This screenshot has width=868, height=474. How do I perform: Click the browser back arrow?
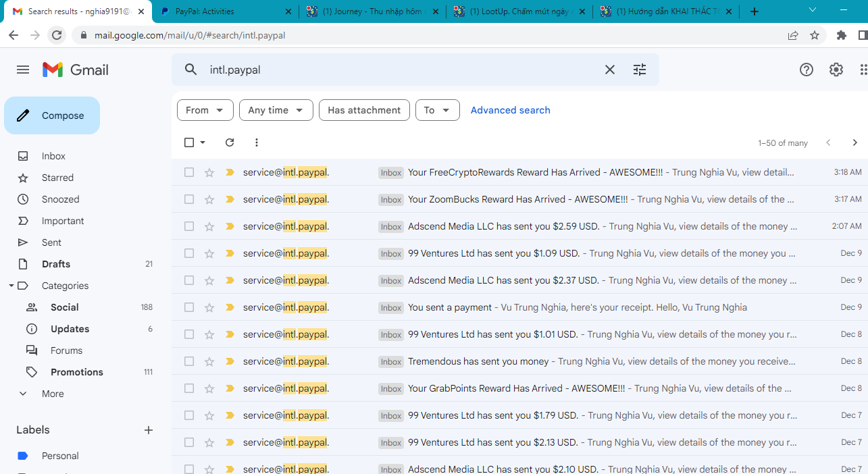(14, 35)
